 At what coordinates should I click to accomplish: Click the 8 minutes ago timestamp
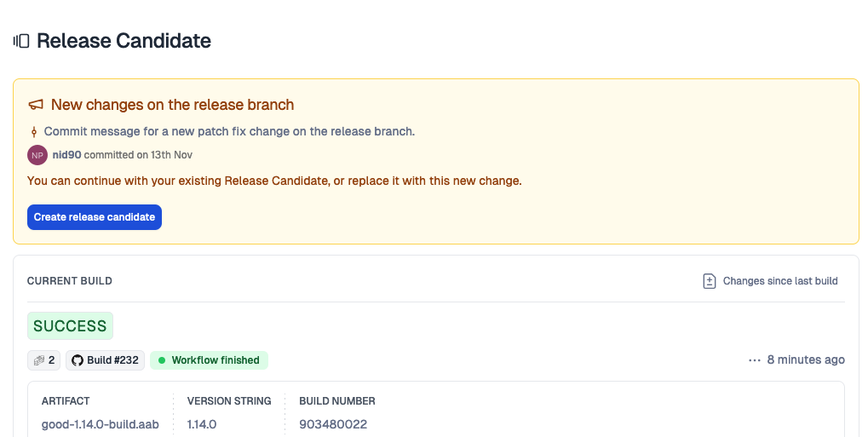coord(806,360)
